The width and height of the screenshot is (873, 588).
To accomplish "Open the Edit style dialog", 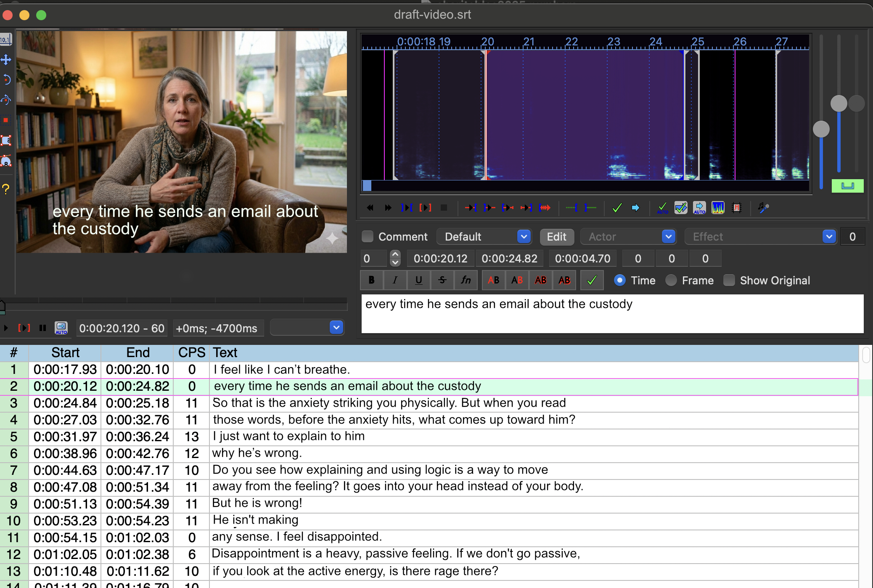I will coord(557,236).
